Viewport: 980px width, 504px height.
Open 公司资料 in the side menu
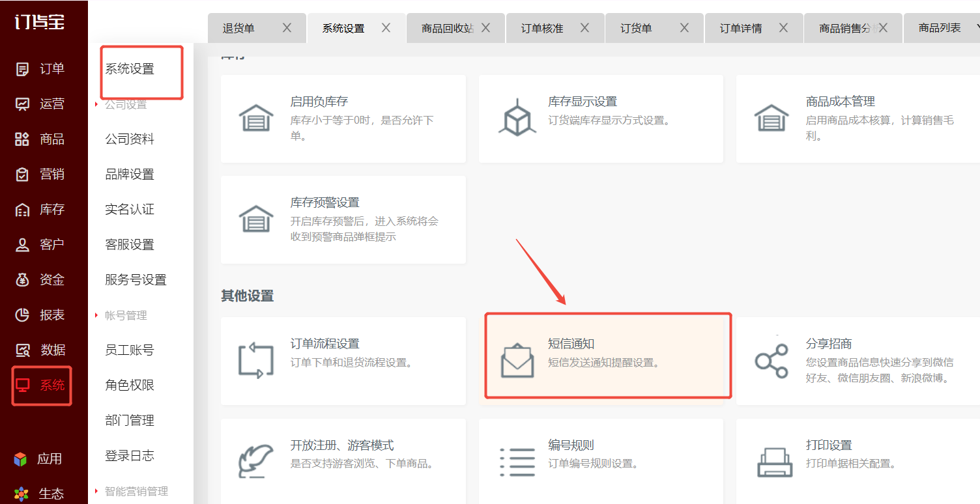(x=130, y=139)
